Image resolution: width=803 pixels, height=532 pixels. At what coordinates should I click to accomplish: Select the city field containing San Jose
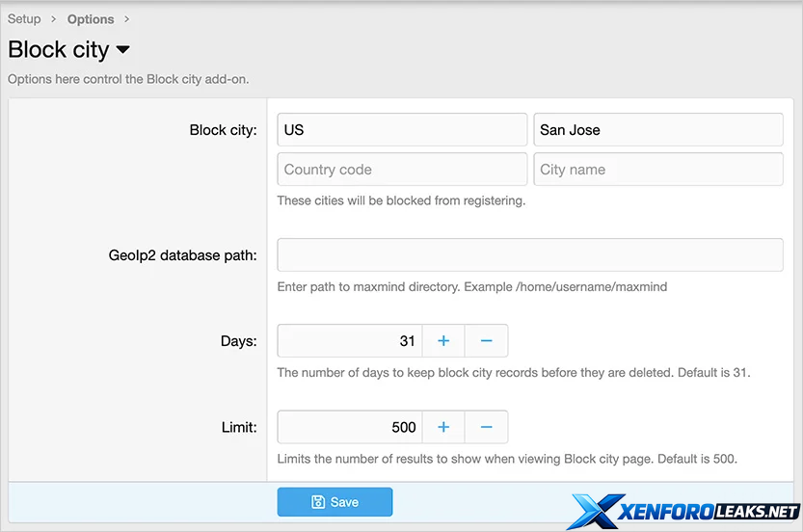[x=657, y=130]
